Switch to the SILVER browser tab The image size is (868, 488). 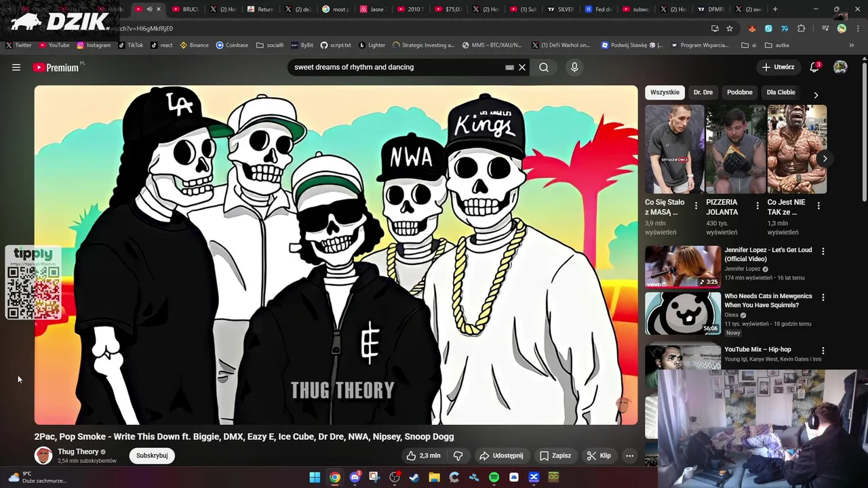point(561,9)
